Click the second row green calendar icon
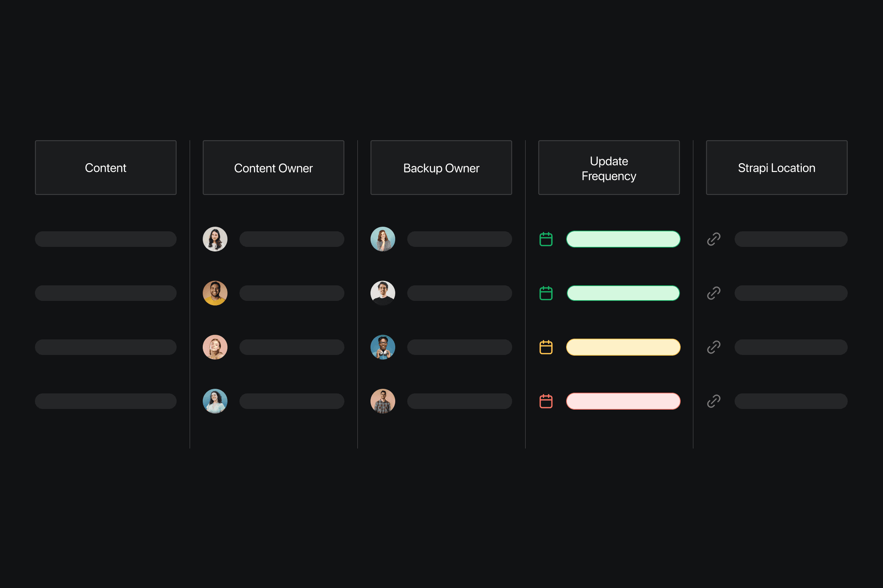The image size is (883, 588). 546,293
